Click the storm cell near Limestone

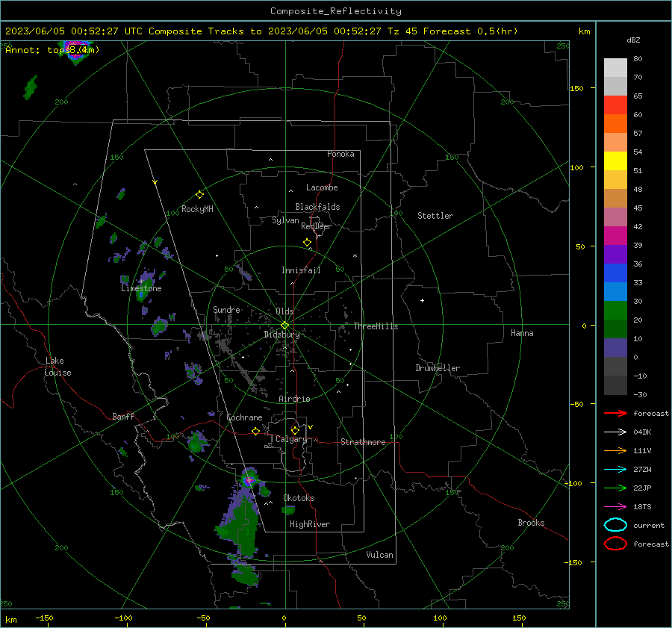(145, 286)
